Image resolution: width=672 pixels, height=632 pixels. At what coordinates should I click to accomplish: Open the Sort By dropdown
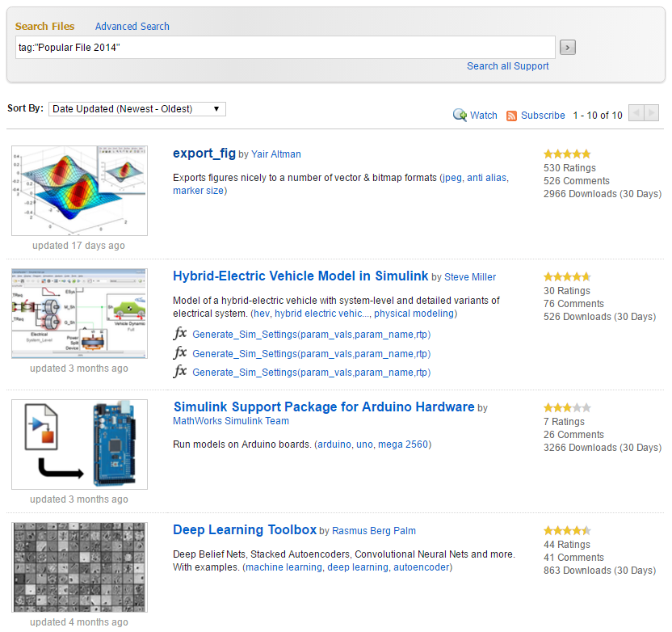point(137,109)
